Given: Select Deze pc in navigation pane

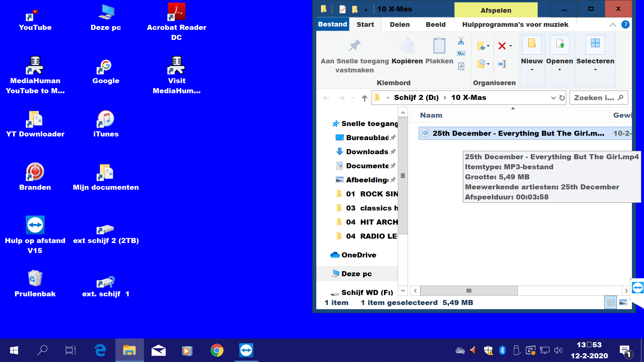Looking at the screenshot, I should (357, 274).
